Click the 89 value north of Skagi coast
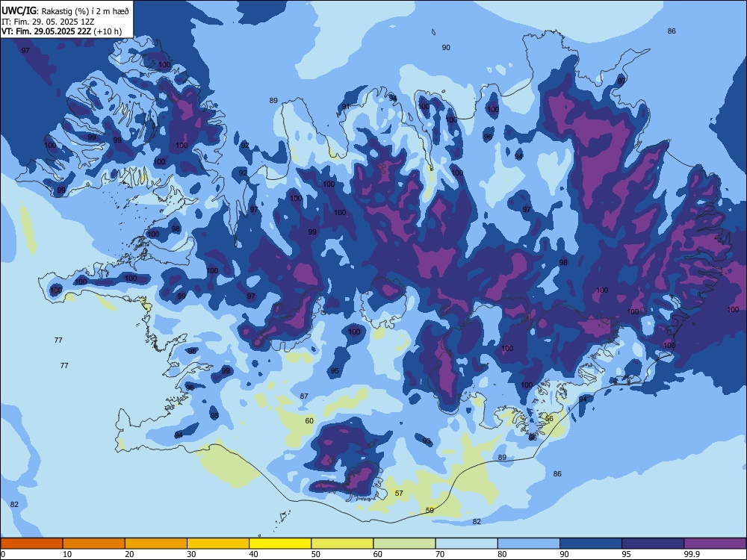Viewport: 747px width, 560px height. pos(273,101)
